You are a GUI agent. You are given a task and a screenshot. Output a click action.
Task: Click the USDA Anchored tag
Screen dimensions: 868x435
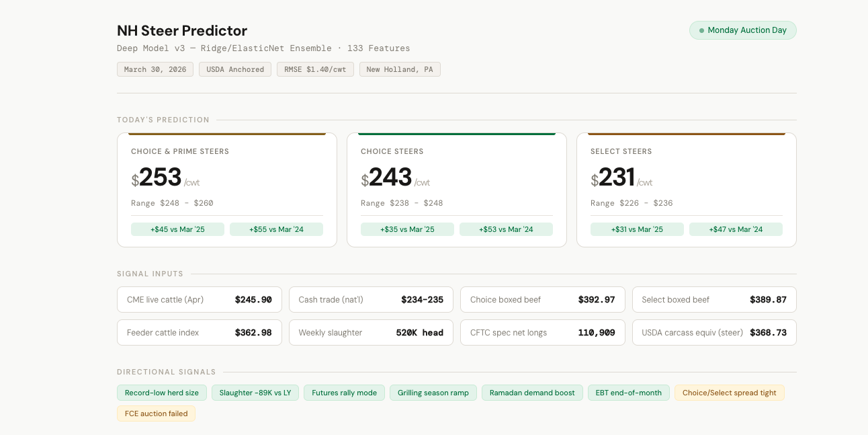click(235, 69)
